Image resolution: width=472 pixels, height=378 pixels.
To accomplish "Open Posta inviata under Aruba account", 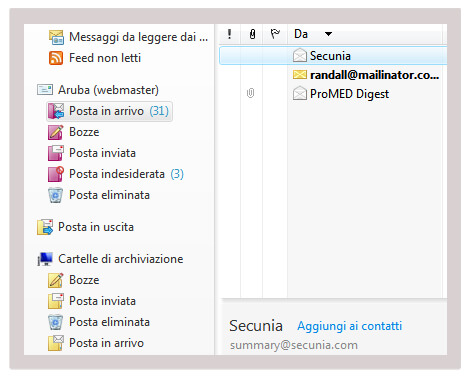I will pos(102,153).
